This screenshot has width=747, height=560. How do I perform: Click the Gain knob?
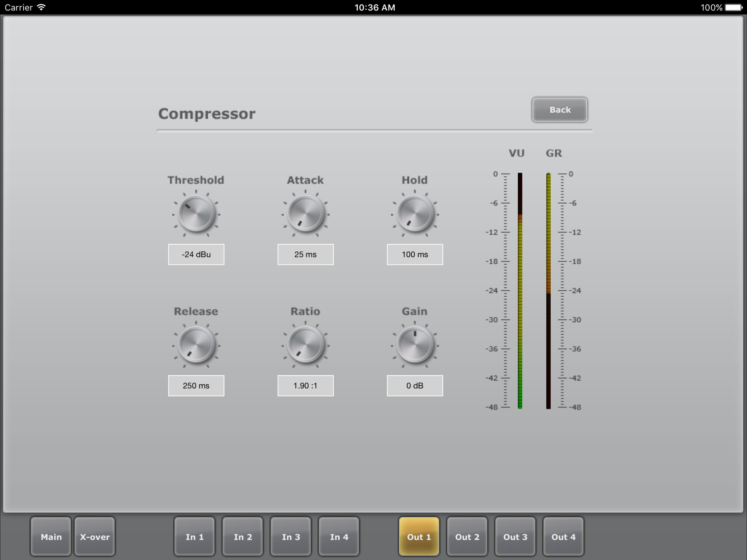tap(415, 345)
